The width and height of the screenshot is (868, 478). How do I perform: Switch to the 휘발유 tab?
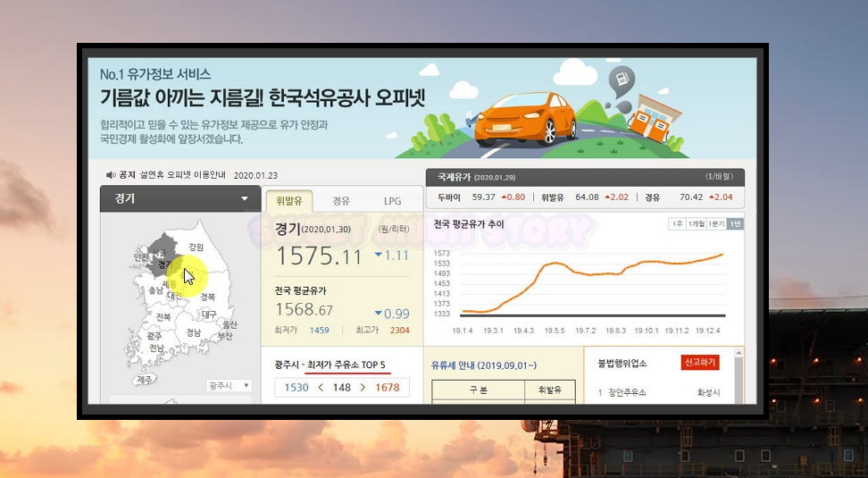coord(289,201)
